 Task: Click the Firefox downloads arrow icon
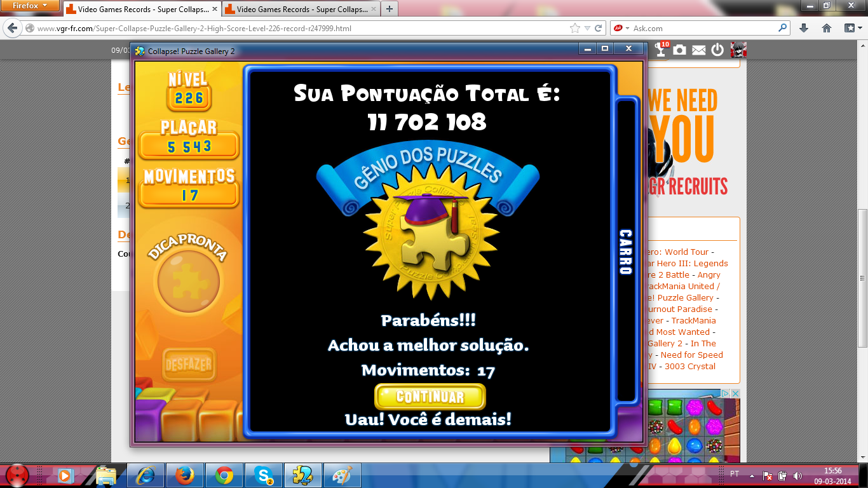[x=804, y=28]
